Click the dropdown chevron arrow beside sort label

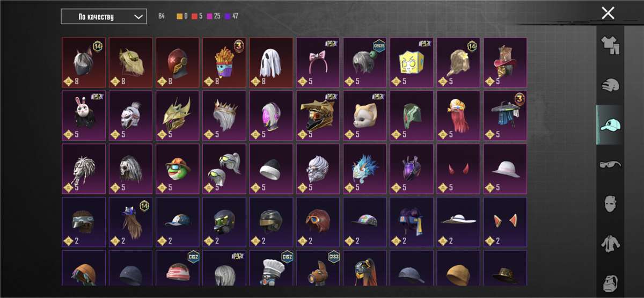pos(138,17)
